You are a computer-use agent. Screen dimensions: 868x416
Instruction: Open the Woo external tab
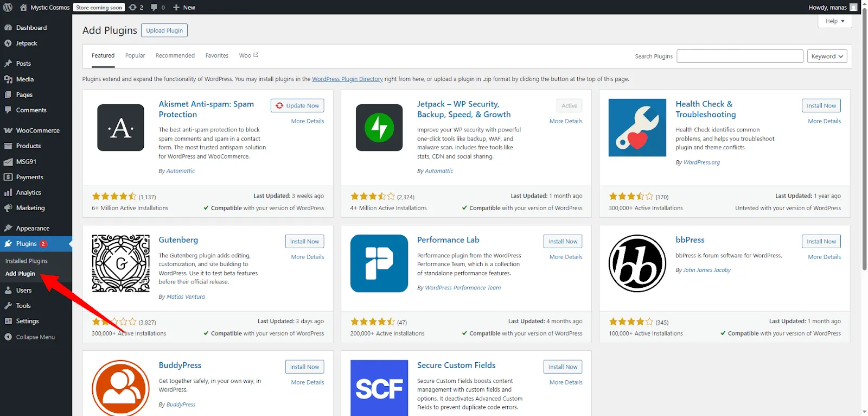(249, 56)
